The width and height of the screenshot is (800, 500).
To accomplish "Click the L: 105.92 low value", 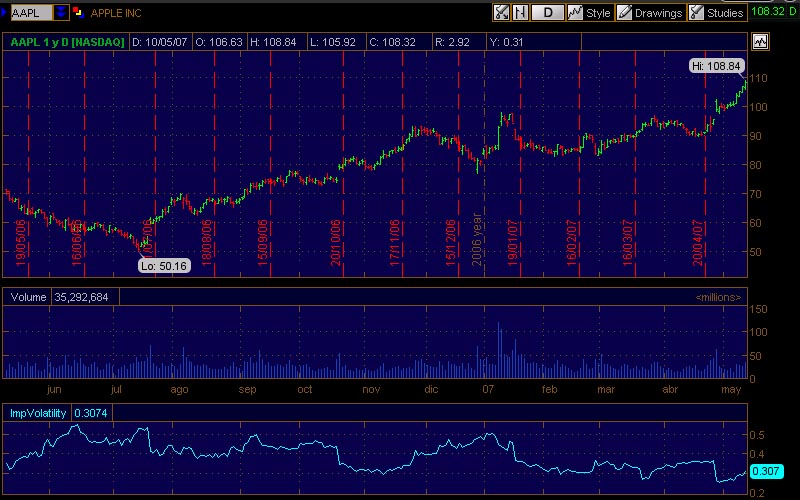I will pyautogui.click(x=332, y=42).
